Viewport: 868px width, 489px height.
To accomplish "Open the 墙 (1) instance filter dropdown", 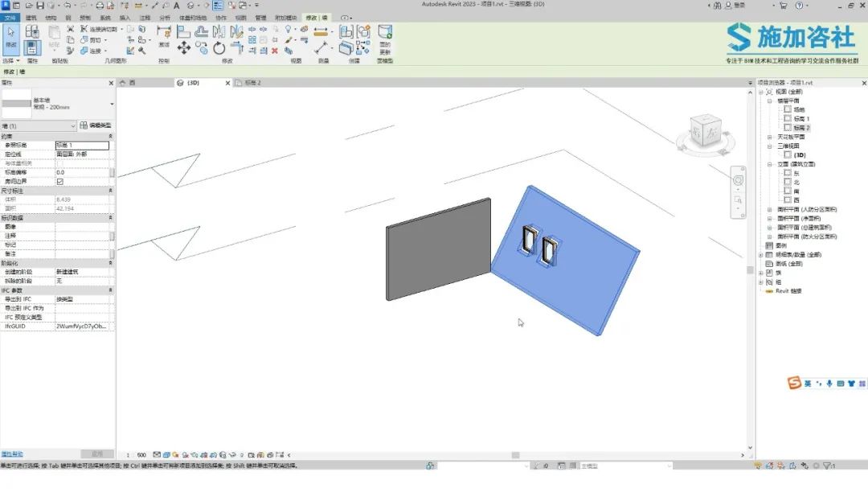I will click(x=39, y=126).
